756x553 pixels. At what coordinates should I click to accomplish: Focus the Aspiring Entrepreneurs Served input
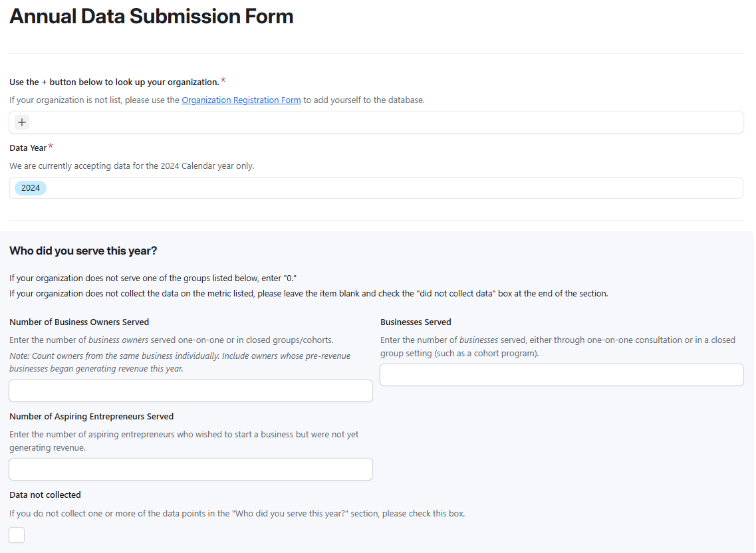191,469
